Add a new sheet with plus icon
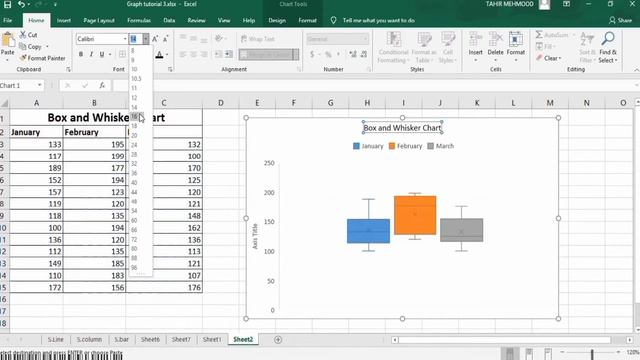 [x=278, y=340]
